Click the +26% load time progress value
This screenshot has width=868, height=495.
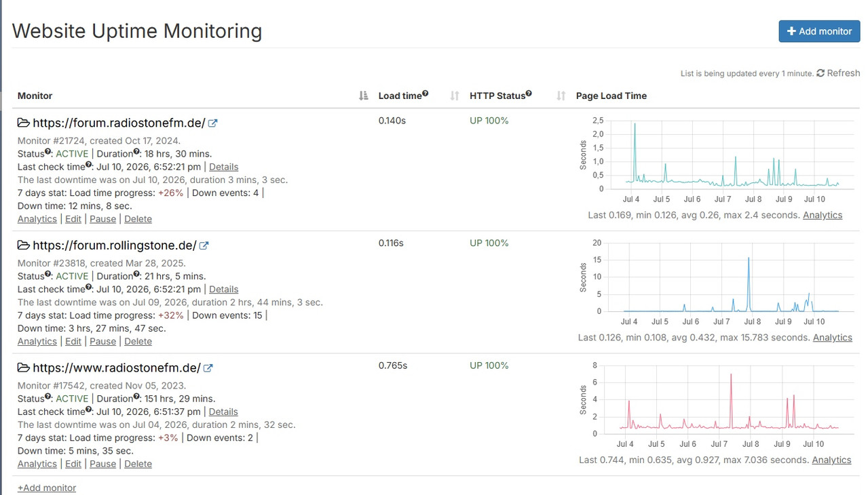point(170,193)
